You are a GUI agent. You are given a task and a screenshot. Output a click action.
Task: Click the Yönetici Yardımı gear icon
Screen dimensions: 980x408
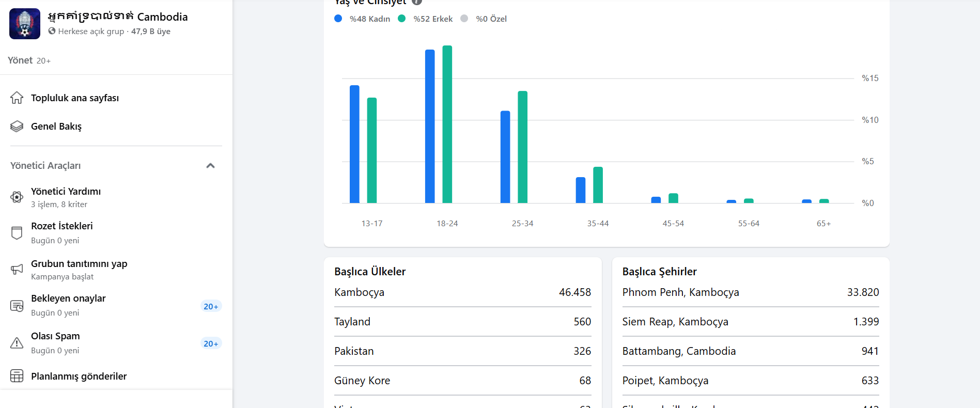[17, 197]
